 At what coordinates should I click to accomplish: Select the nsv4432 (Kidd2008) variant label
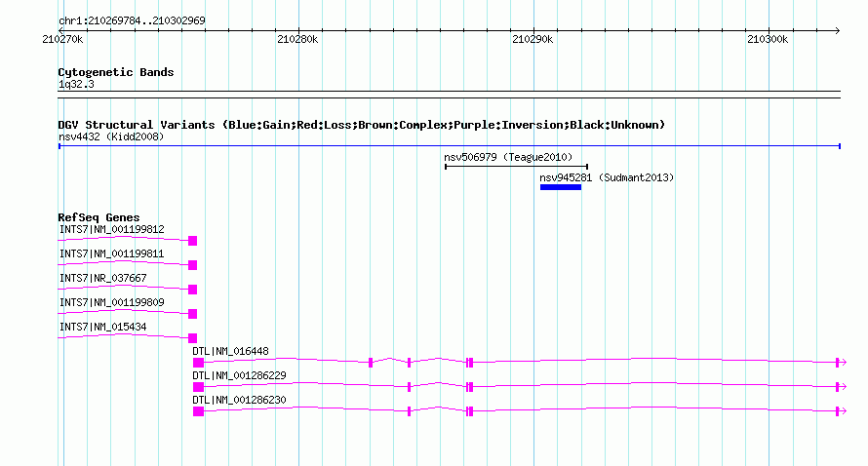tap(111, 136)
